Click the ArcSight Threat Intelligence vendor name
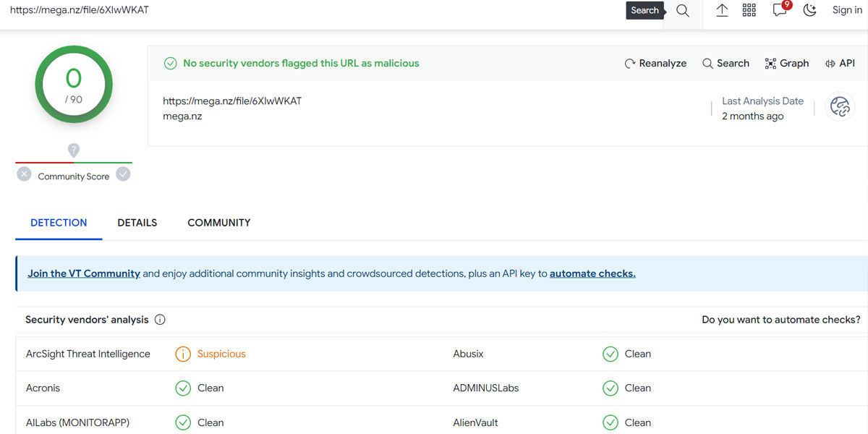The width and height of the screenshot is (868, 434). coord(88,354)
